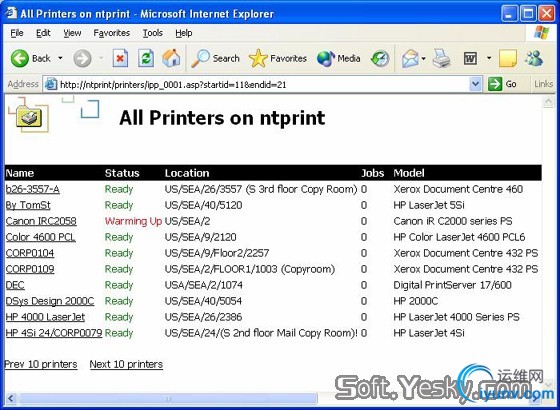Image resolution: width=560 pixels, height=410 pixels.
Task: Click the Print toolbar icon
Action: [441, 59]
